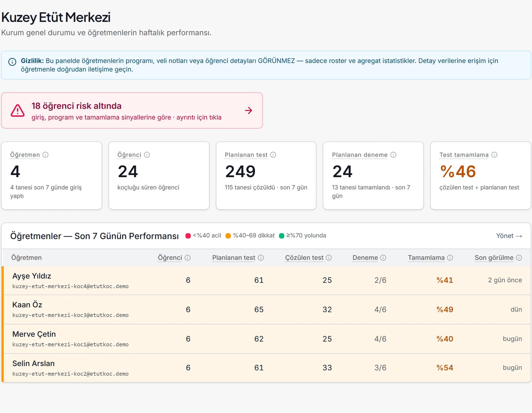This screenshot has height=413, width=532.
Task: Click the %54 completion value for Selin Arslan
Action: point(445,368)
